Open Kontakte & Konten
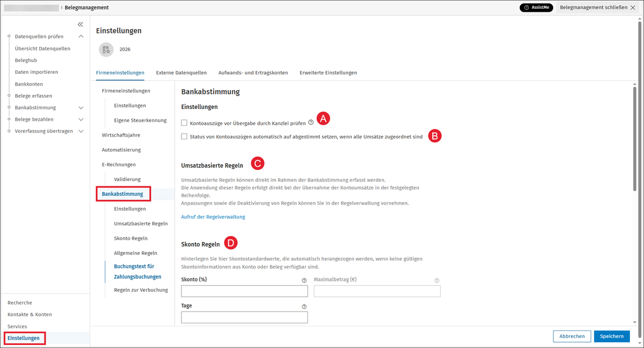Image resolution: width=644 pixels, height=348 pixels. [x=30, y=315]
